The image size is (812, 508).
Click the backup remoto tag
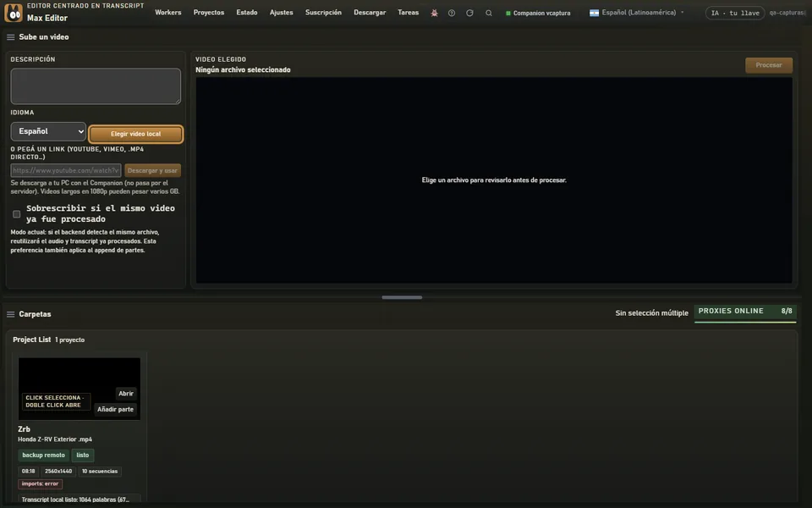[43, 456]
